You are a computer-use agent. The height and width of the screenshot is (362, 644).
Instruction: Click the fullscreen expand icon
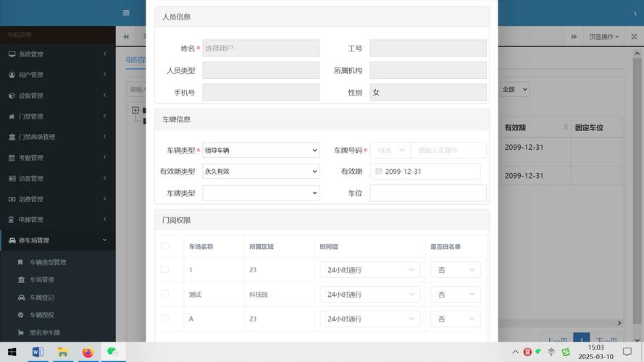click(x=634, y=36)
